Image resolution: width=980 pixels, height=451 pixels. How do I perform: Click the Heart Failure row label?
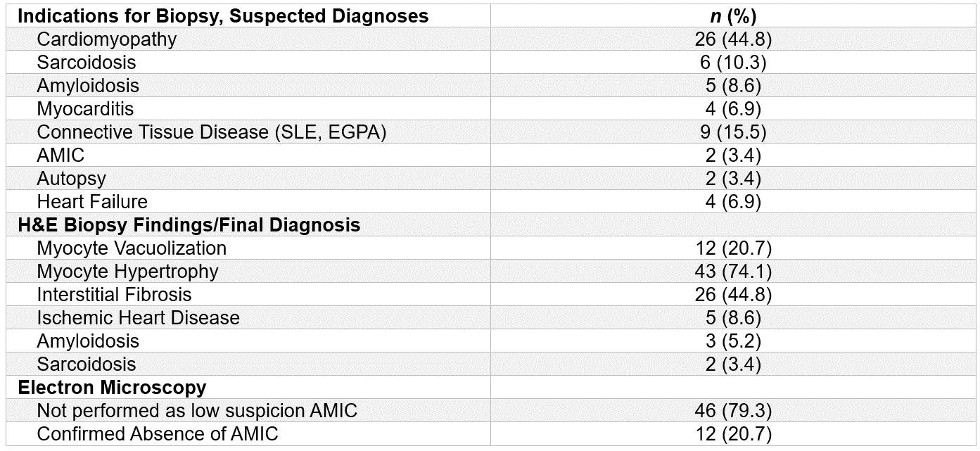92,202
